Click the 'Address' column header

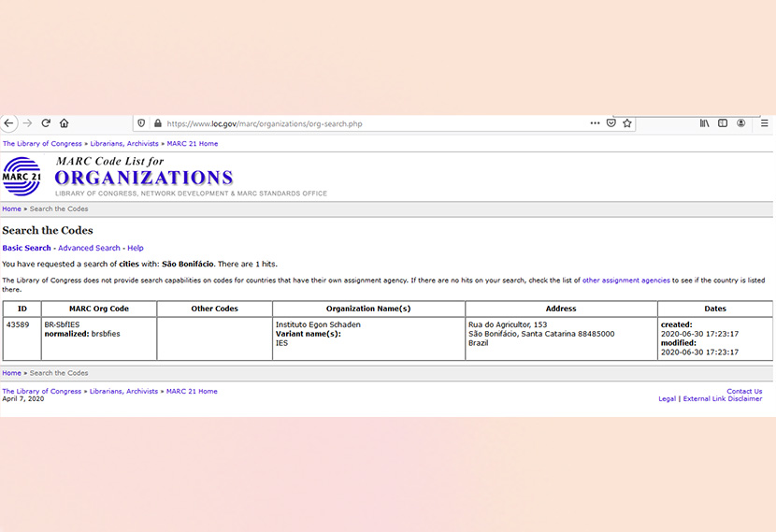(561, 309)
